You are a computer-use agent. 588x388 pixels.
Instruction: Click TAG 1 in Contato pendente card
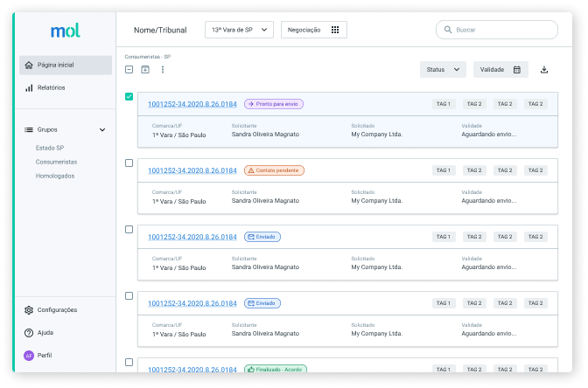click(x=444, y=170)
